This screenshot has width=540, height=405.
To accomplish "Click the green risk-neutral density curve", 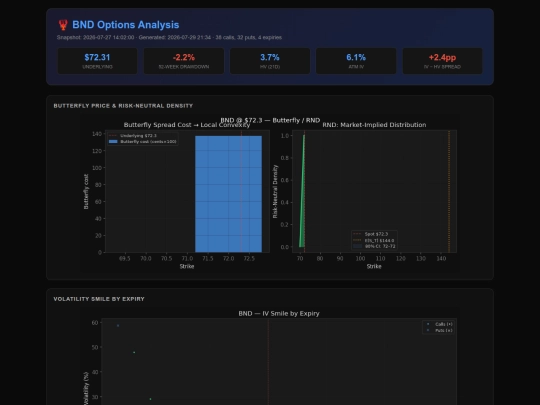I will [302, 191].
